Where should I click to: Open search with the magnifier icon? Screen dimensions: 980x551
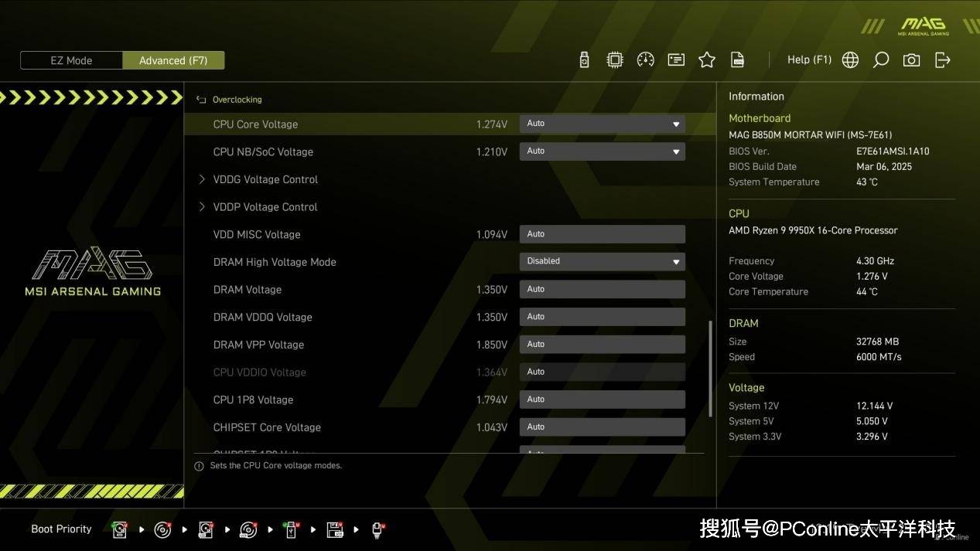881,60
